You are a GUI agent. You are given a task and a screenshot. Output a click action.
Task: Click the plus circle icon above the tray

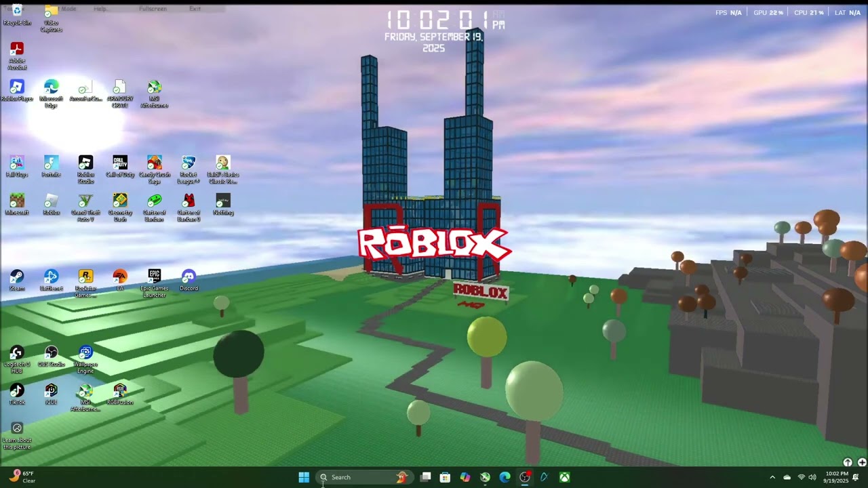[862, 462]
